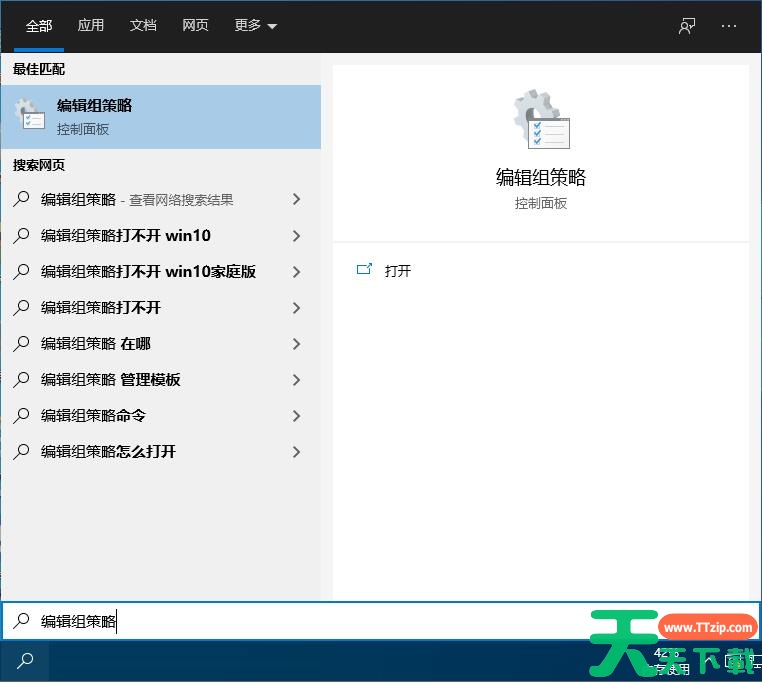Image resolution: width=762 pixels, height=683 pixels.
Task: Click search icon beside 编辑组策略怎么打开
Action: pyautogui.click(x=21, y=451)
